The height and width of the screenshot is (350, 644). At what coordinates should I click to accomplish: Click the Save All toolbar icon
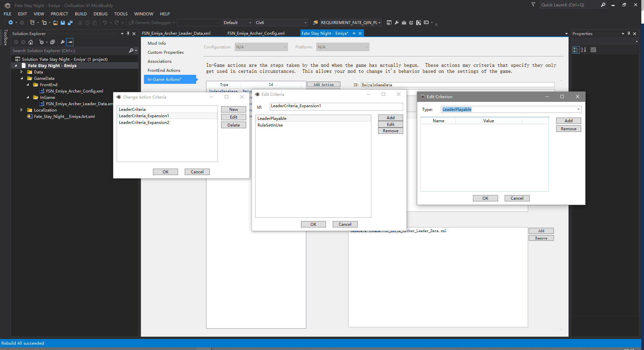70,23
